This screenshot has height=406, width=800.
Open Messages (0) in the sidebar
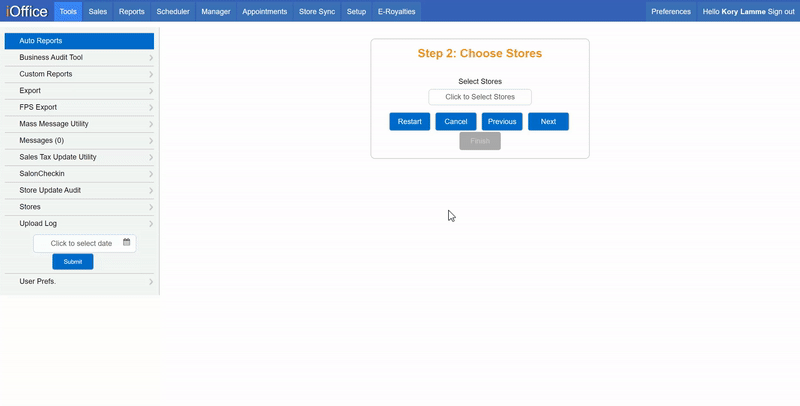[79, 140]
